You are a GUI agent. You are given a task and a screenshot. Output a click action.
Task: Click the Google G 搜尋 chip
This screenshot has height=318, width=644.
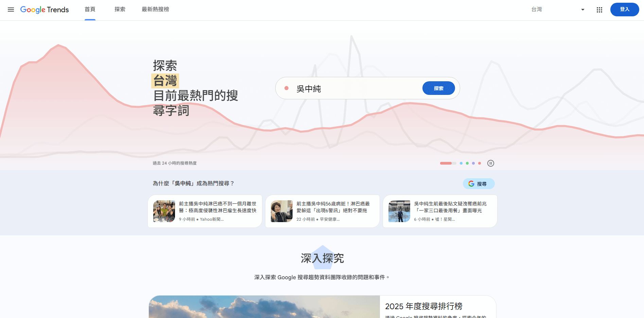[478, 184]
